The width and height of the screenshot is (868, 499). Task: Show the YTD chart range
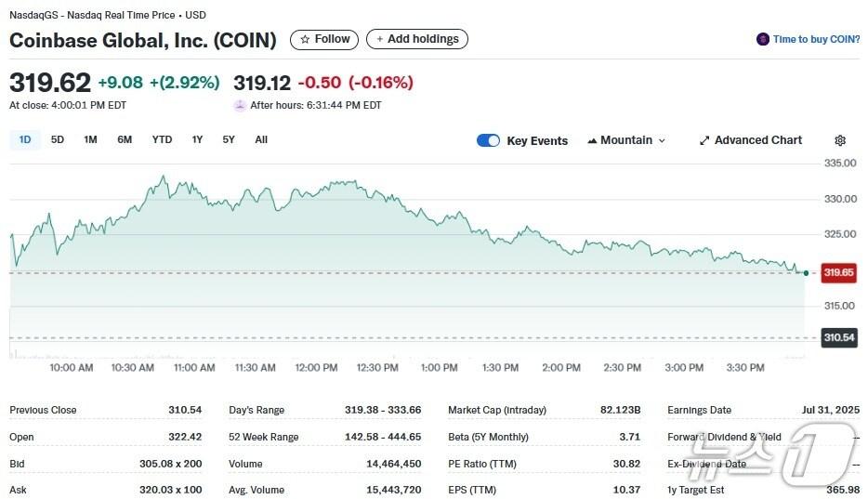coord(162,140)
